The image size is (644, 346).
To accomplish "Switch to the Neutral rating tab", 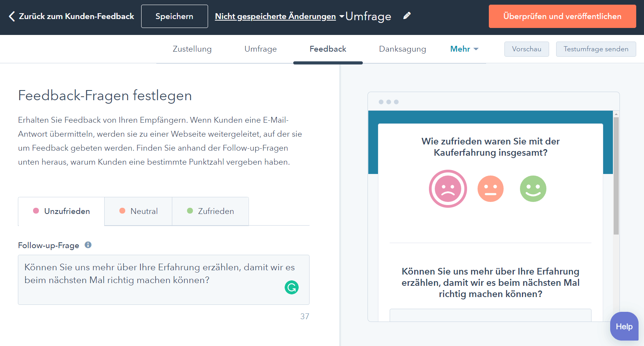I will pyautogui.click(x=138, y=211).
